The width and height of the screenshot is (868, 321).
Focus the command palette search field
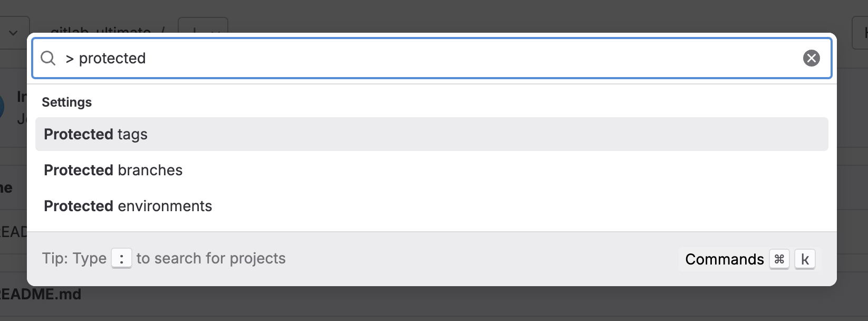coord(422,58)
